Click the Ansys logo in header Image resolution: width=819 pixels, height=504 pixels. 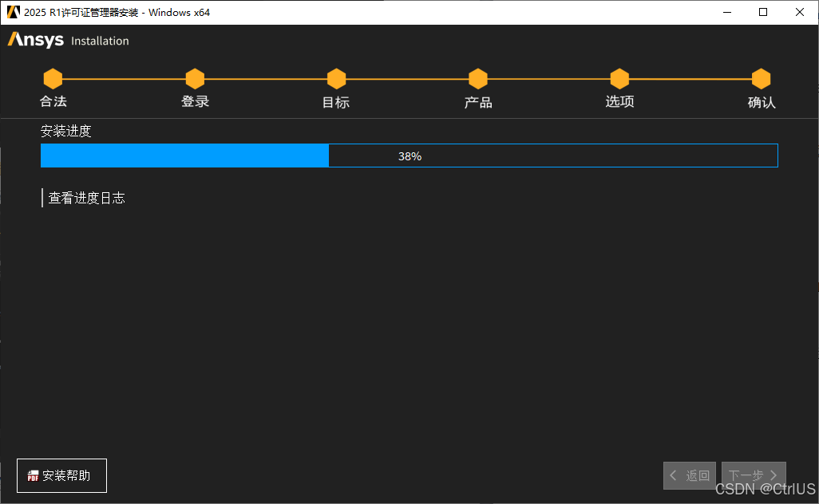(35, 40)
